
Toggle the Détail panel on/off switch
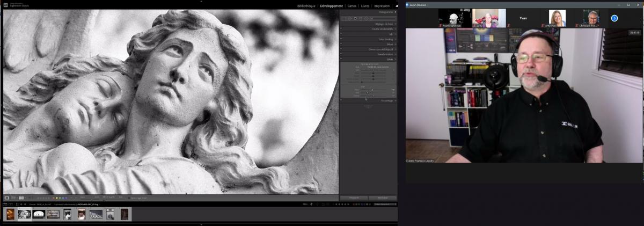pyautogui.click(x=341, y=44)
